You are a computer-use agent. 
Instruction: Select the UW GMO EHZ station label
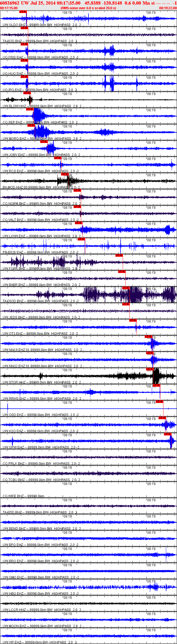[x=13, y=577]
